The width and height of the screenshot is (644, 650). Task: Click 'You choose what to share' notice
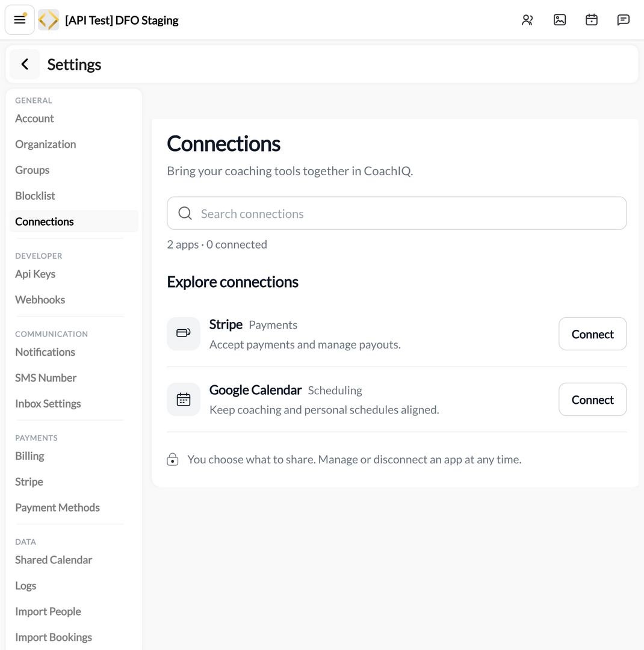point(355,459)
